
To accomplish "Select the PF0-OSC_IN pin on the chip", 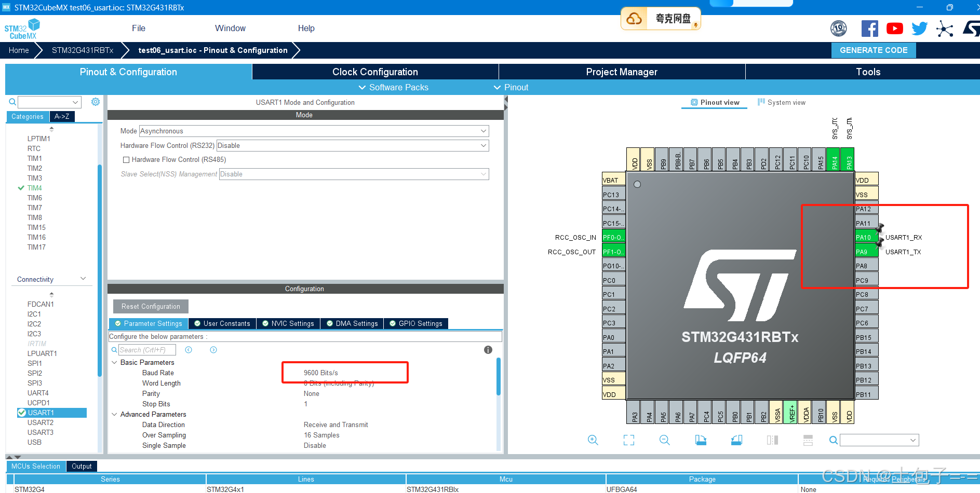I will point(613,237).
